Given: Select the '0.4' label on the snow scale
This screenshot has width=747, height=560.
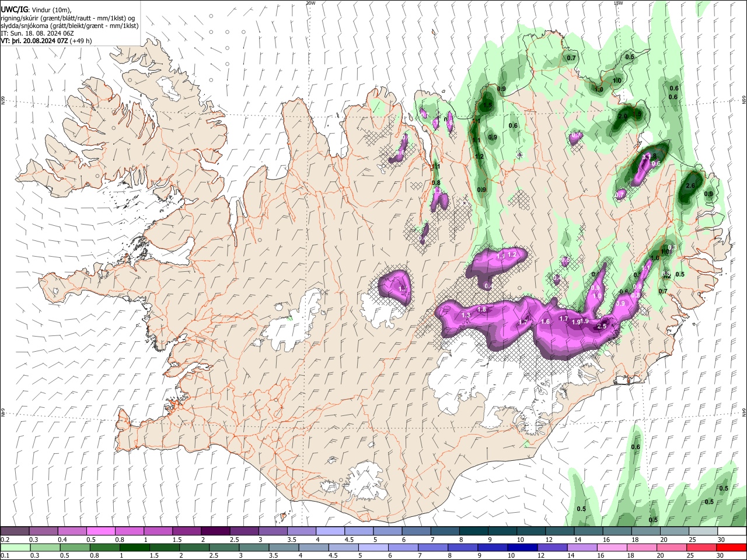Looking at the screenshot, I should 62,540.
